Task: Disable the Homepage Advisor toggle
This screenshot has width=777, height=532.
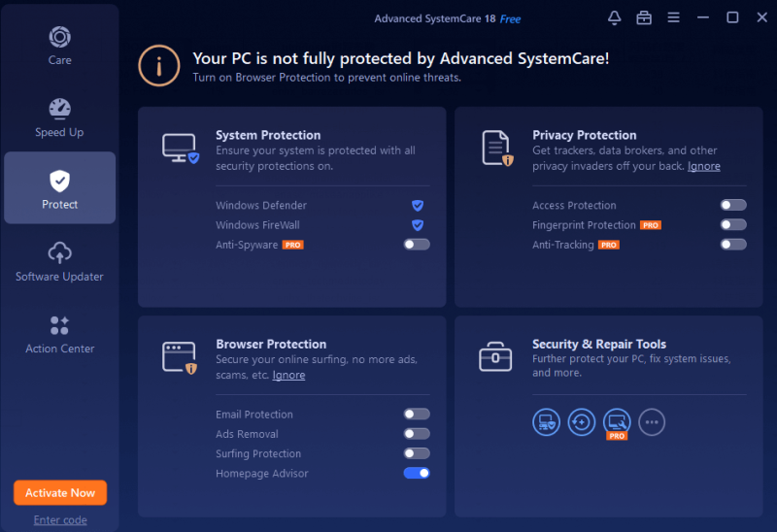Action: coord(417,473)
